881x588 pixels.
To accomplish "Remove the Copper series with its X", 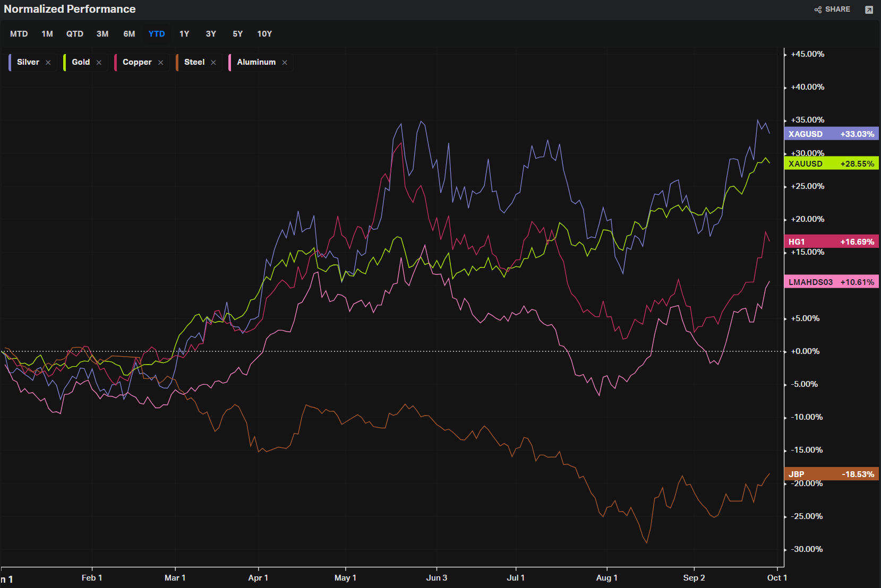I will (x=160, y=63).
